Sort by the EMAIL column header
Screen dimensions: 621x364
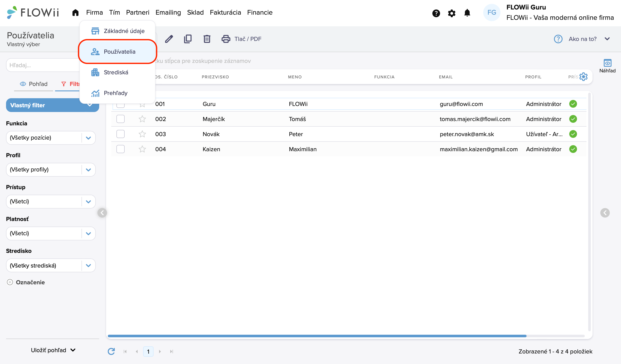click(x=445, y=77)
